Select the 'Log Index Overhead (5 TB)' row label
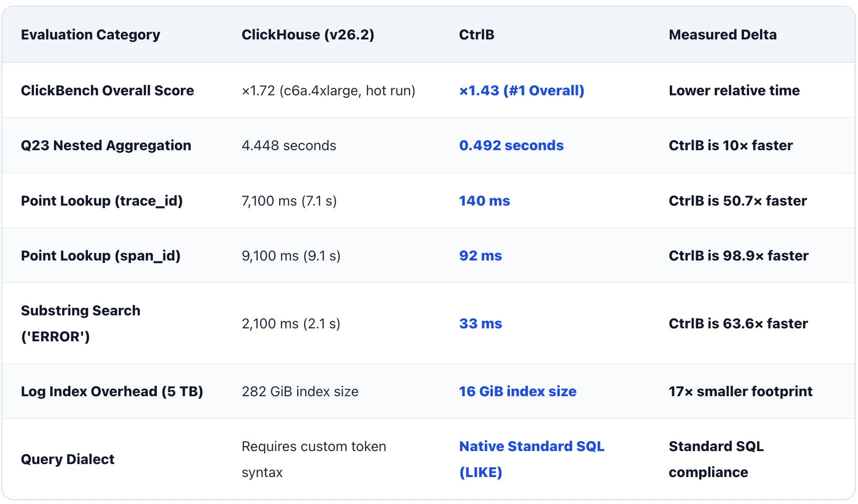Image resolution: width=858 pixels, height=504 pixels. click(x=112, y=391)
